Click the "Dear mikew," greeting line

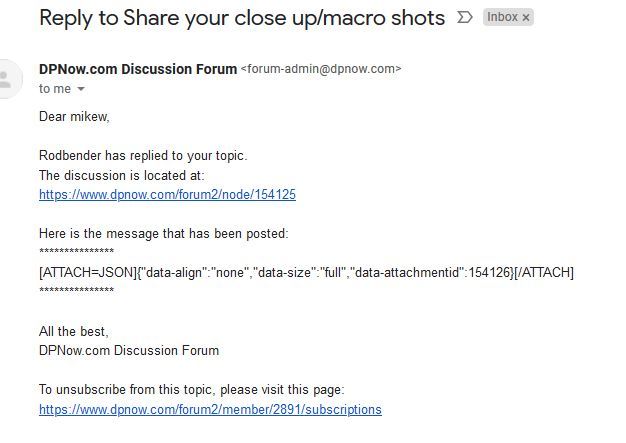click(74, 116)
